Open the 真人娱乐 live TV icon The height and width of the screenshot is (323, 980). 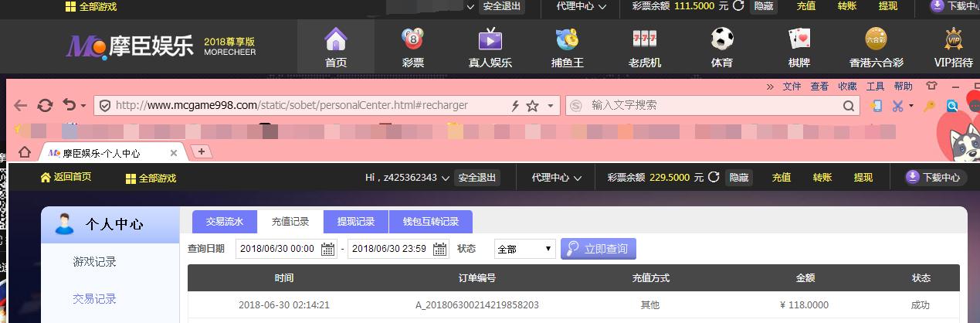(x=490, y=39)
